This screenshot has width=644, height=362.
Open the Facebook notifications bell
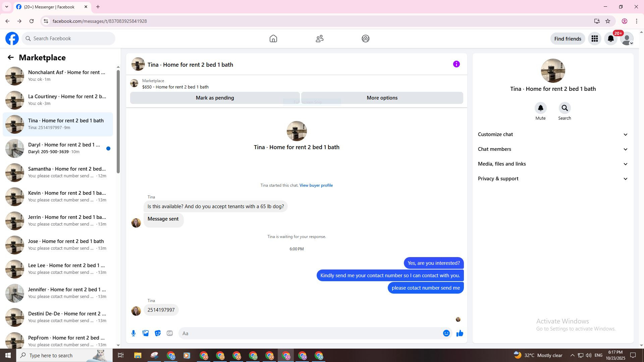610,39
